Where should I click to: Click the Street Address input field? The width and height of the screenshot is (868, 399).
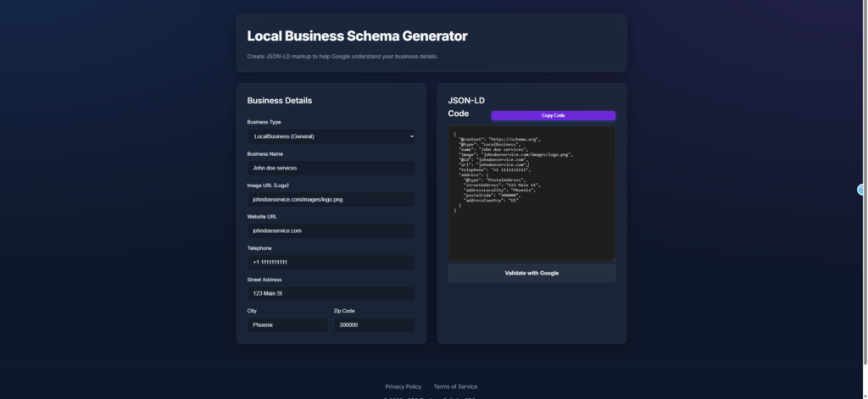(x=331, y=293)
